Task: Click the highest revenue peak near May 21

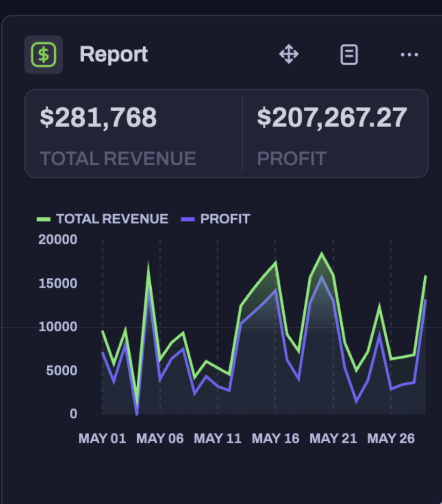Action: coord(322,252)
